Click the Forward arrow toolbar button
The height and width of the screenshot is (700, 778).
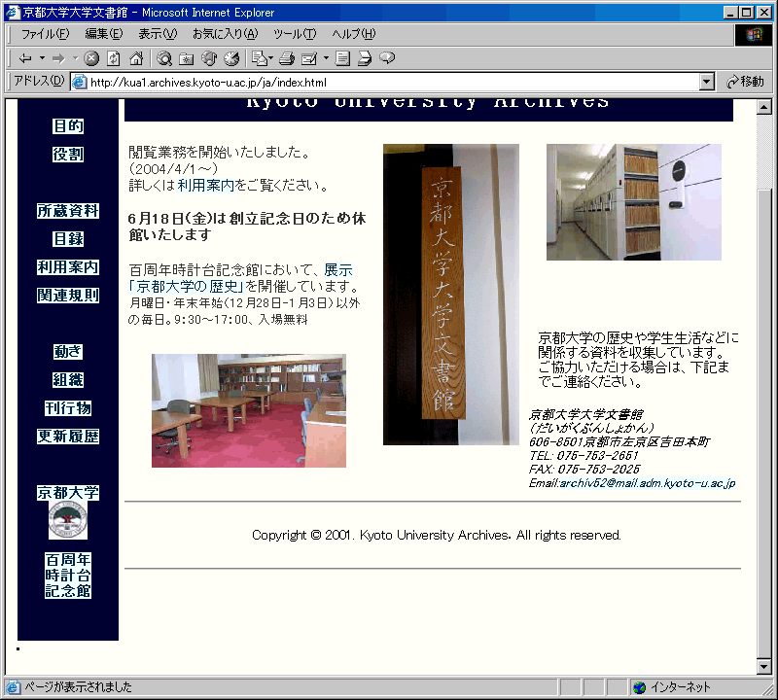point(58,58)
